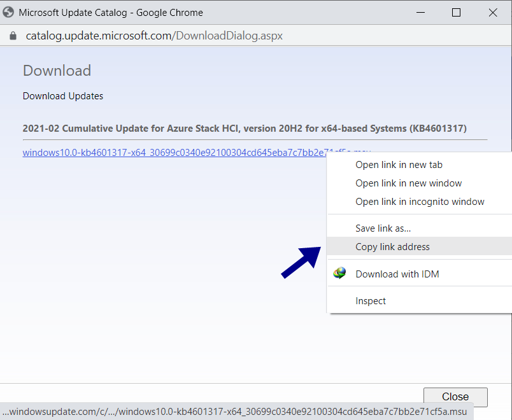512x420 pixels.
Task: Click the IDM downloader icon in context menu
Action: [339, 272]
